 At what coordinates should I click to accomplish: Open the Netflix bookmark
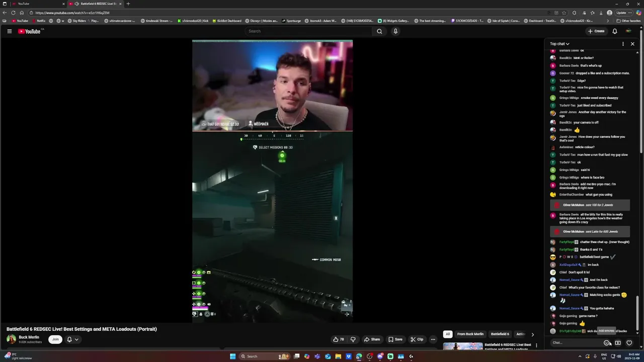point(39,21)
